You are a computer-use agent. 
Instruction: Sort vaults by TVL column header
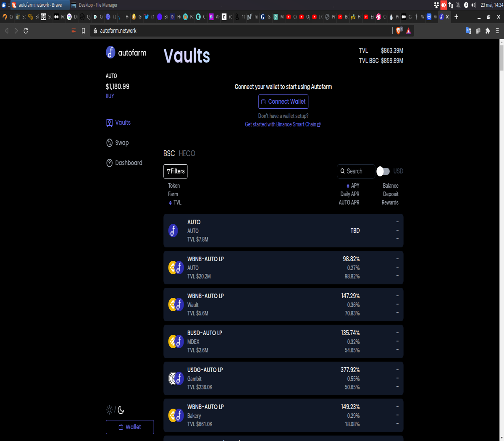point(175,202)
